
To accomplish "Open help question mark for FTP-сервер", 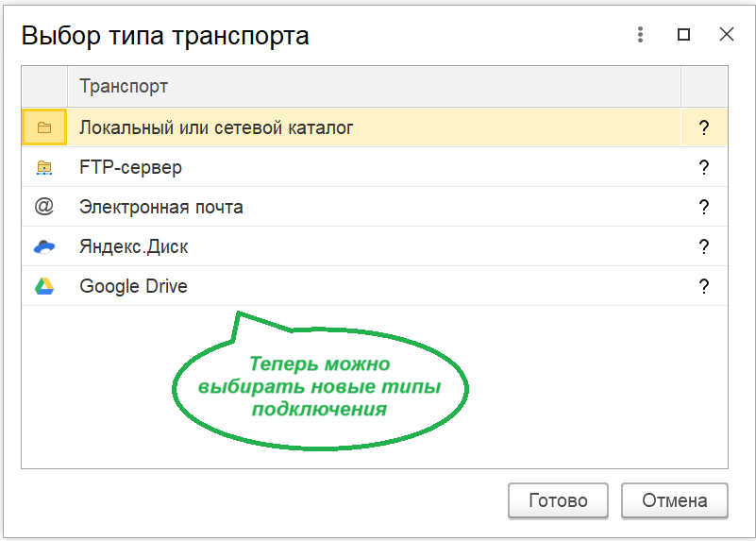I will (703, 168).
